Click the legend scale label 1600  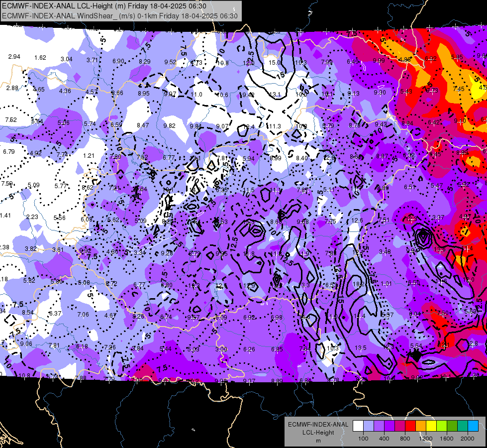point(447,439)
